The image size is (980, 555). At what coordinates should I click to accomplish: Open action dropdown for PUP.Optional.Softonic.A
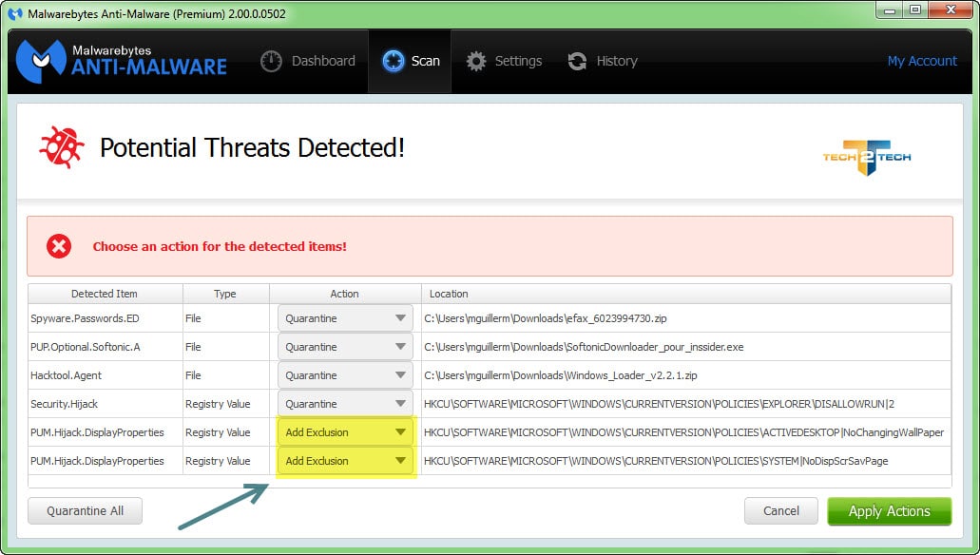tap(345, 347)
